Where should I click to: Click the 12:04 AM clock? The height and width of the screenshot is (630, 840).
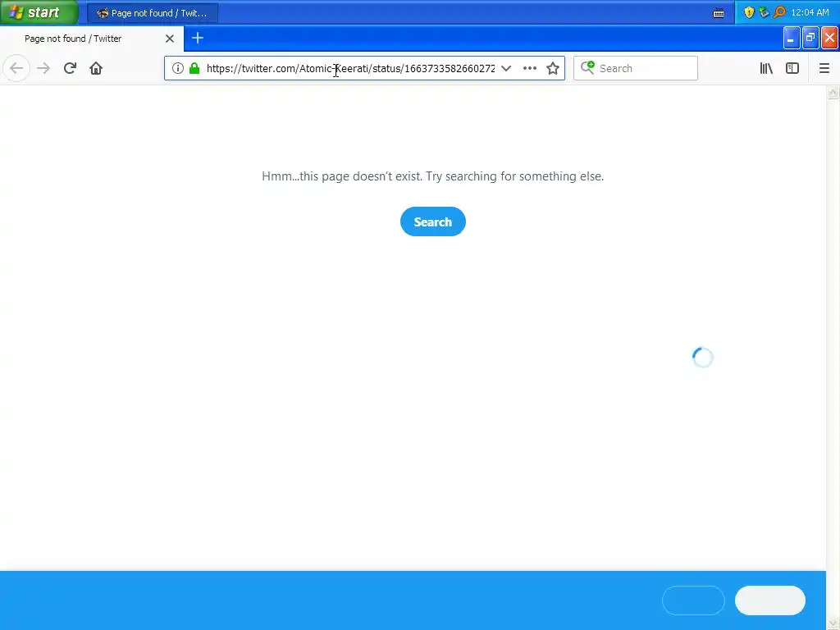tap(810, 12)
